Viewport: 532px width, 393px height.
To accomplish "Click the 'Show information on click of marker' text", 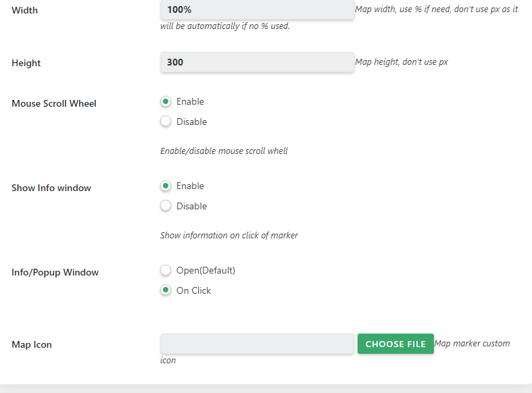I will (x=229, y=235).
